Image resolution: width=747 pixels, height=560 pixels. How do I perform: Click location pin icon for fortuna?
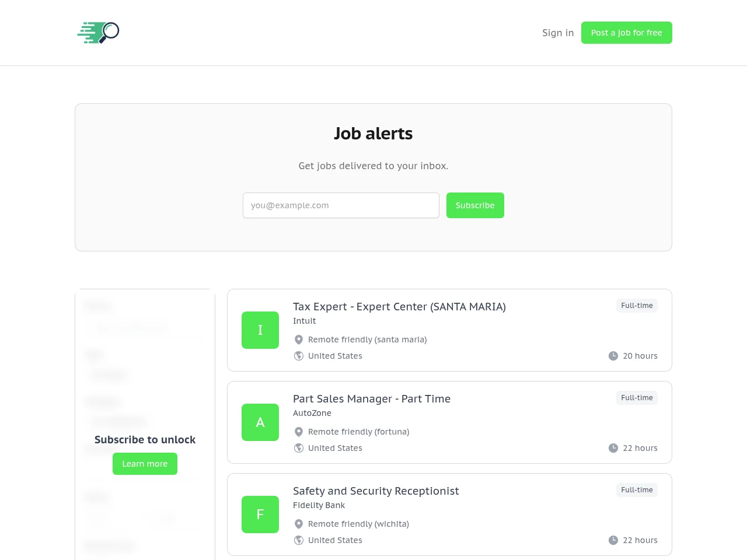(x=299, y=432)
